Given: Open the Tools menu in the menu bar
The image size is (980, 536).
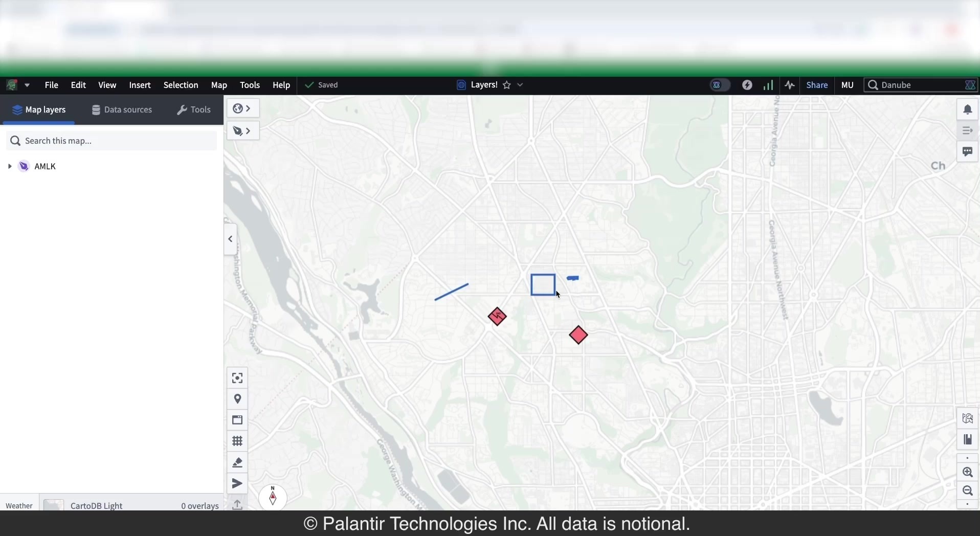Looking at the screenshot, I should coord(250,85).
